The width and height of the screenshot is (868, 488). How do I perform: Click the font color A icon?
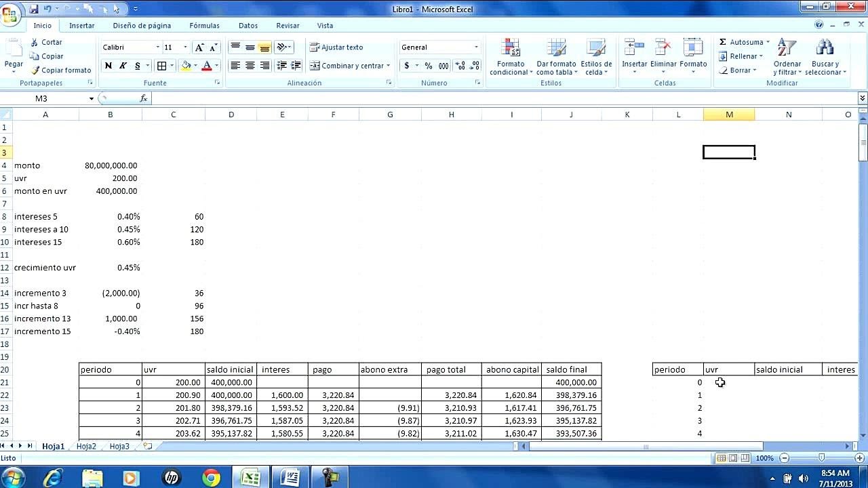coord(207,66)
